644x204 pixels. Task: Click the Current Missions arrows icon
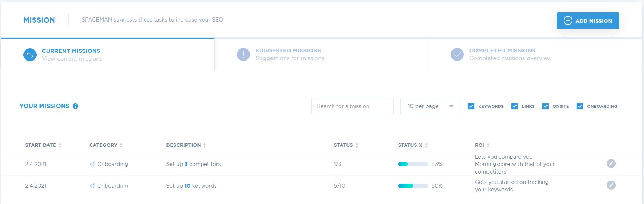click(x=30, y=55)
